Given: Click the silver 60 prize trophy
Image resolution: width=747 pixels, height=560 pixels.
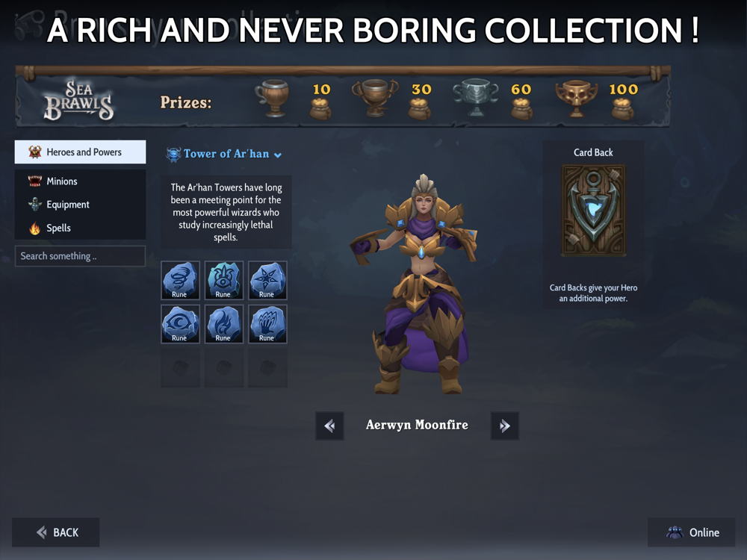Looking at the screenshot, I should [x=475, y=98].
